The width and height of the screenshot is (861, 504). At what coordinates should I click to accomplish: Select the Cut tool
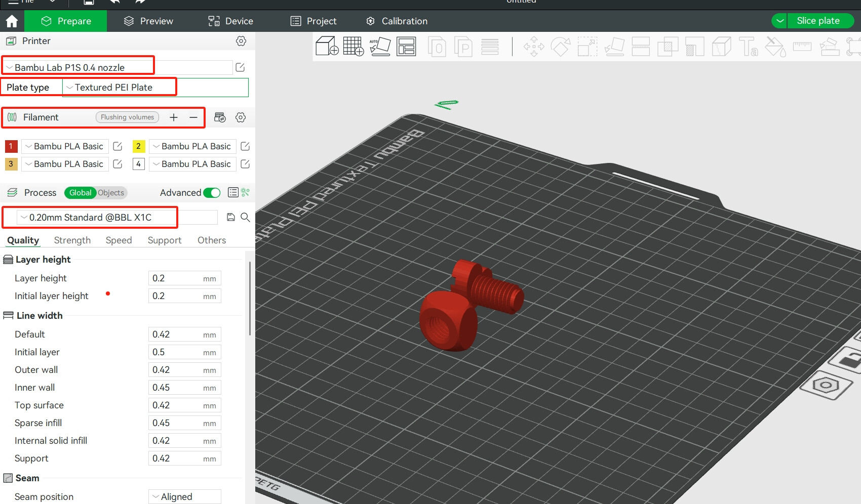(x=641, y=47)
